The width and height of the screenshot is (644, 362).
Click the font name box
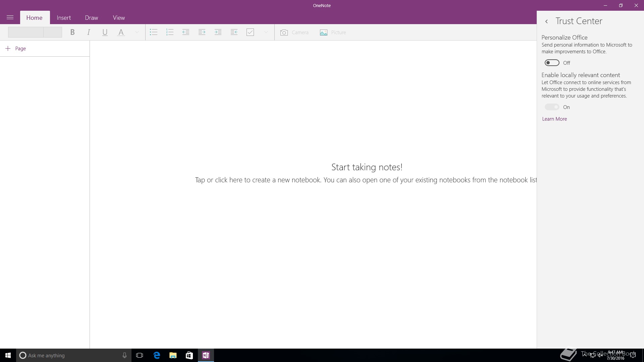coord(26,32)
